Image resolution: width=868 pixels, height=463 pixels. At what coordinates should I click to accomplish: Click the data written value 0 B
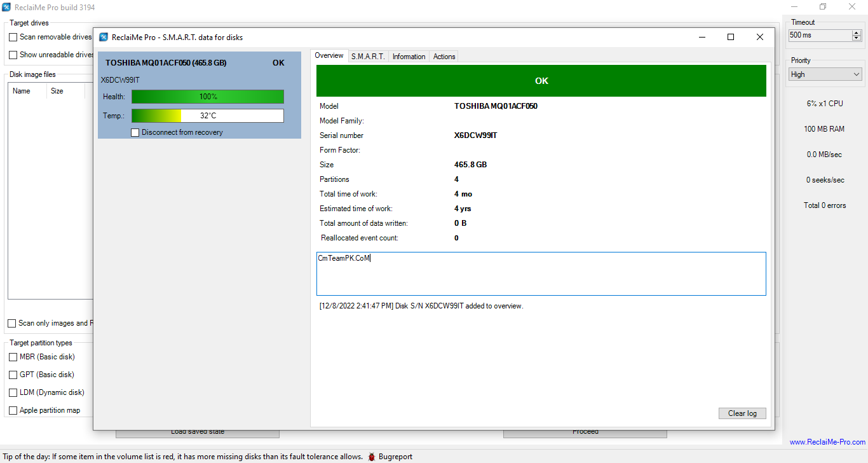coord(461,223)
